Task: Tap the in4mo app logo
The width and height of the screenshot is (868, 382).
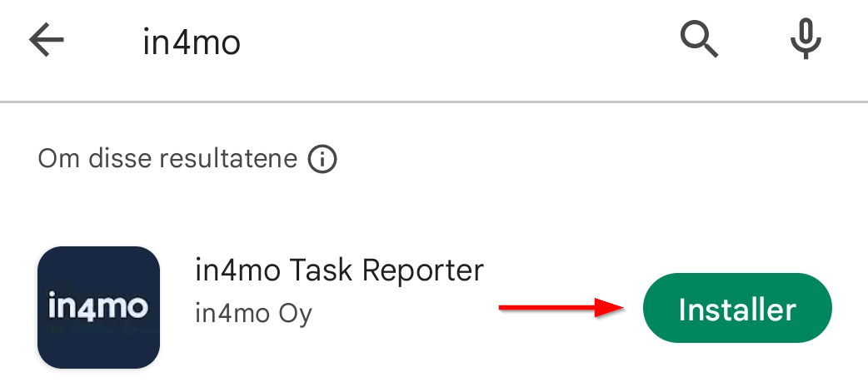Action: [x=98, y=307]
